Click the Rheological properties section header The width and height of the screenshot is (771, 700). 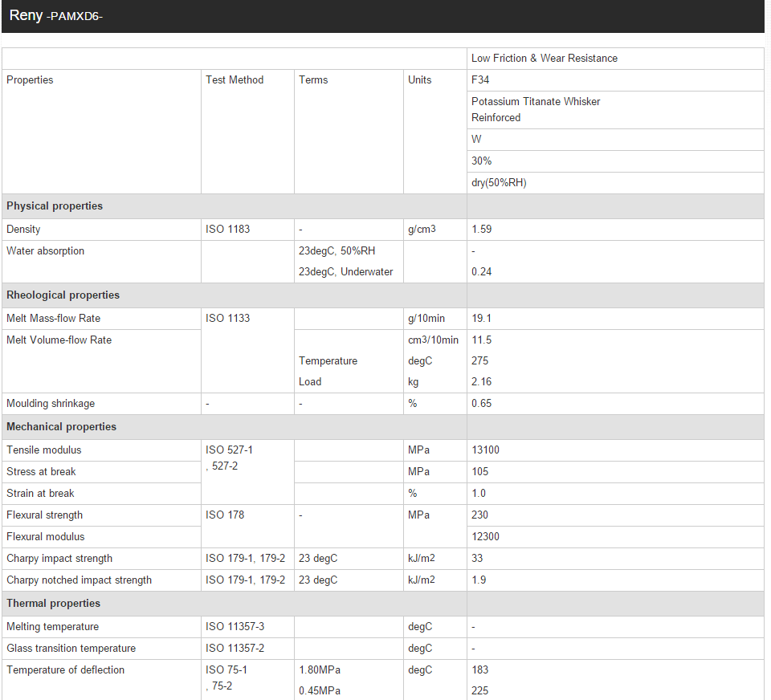coord(63,295)
